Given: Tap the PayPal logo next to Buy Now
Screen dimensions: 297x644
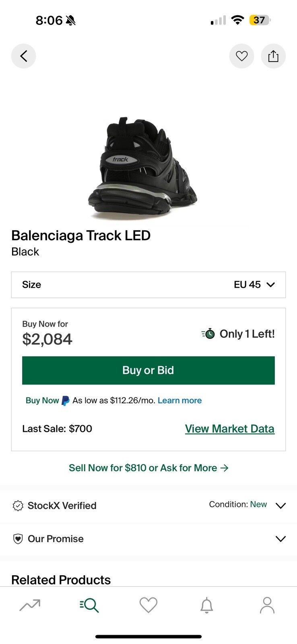Looking at the screenshot, I should pos(65,400).
